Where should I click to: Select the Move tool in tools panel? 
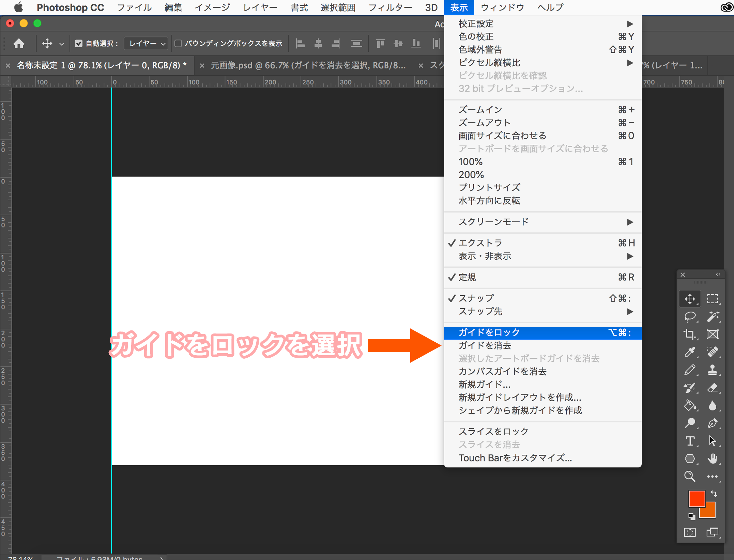690,299
